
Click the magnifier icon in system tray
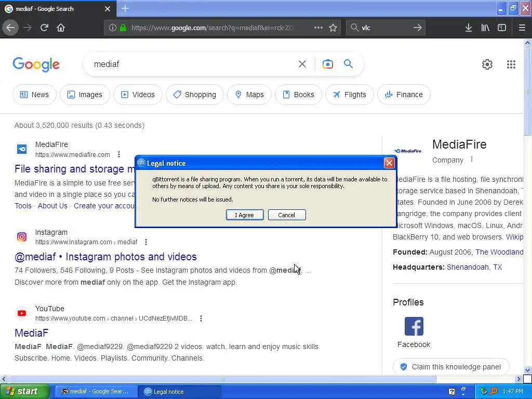coord(494,392)
